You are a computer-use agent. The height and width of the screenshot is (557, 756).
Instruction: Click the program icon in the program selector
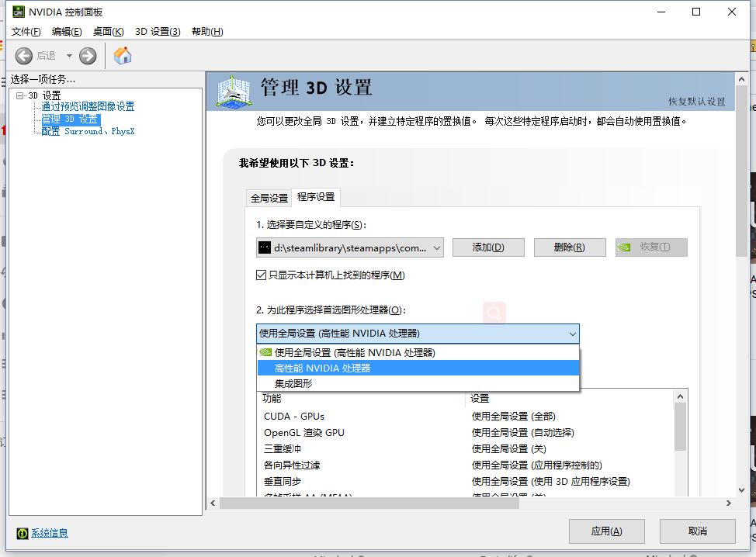[265, 247]
